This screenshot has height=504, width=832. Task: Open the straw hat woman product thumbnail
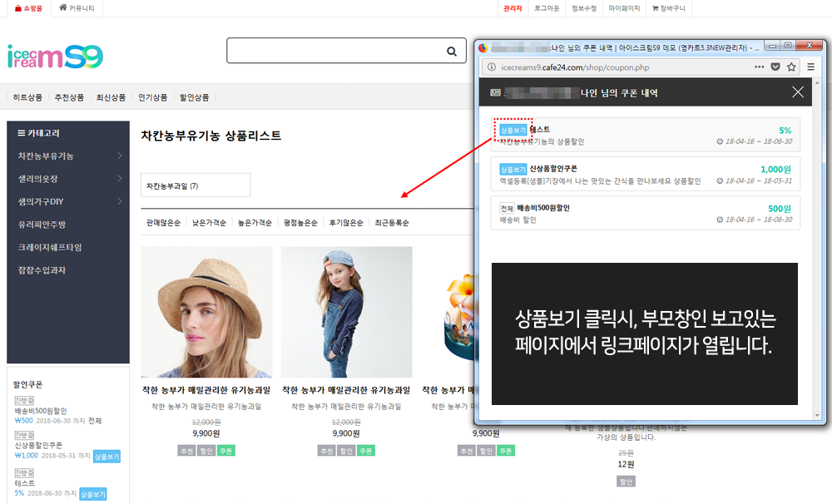[206, 312]
